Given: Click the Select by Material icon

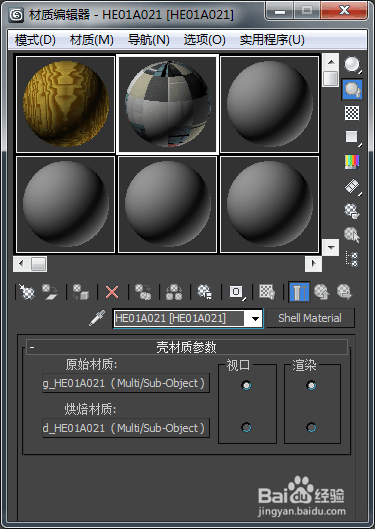Looking at the screenshot, I should coord(352,234).
